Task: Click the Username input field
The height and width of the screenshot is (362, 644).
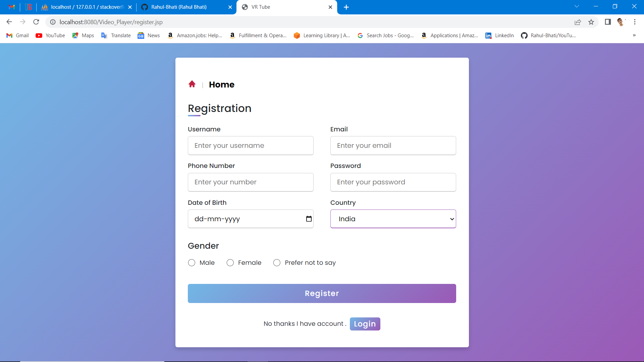Action: 251,145
